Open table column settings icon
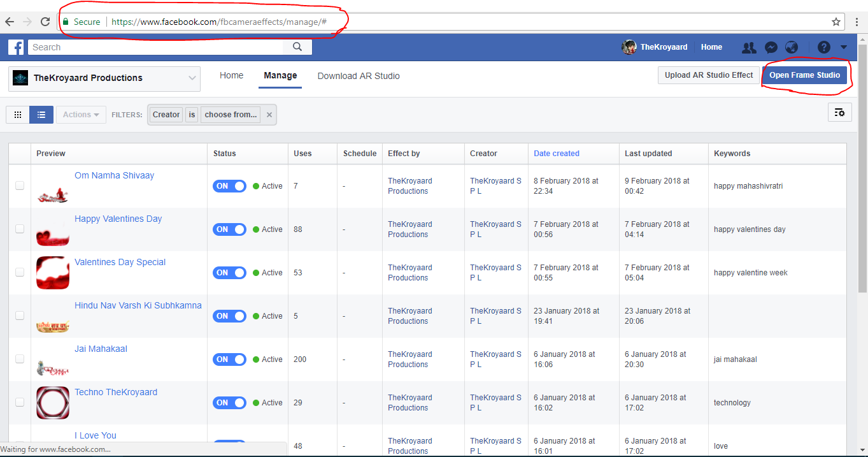The image size is (868, 457). point(840,112)
